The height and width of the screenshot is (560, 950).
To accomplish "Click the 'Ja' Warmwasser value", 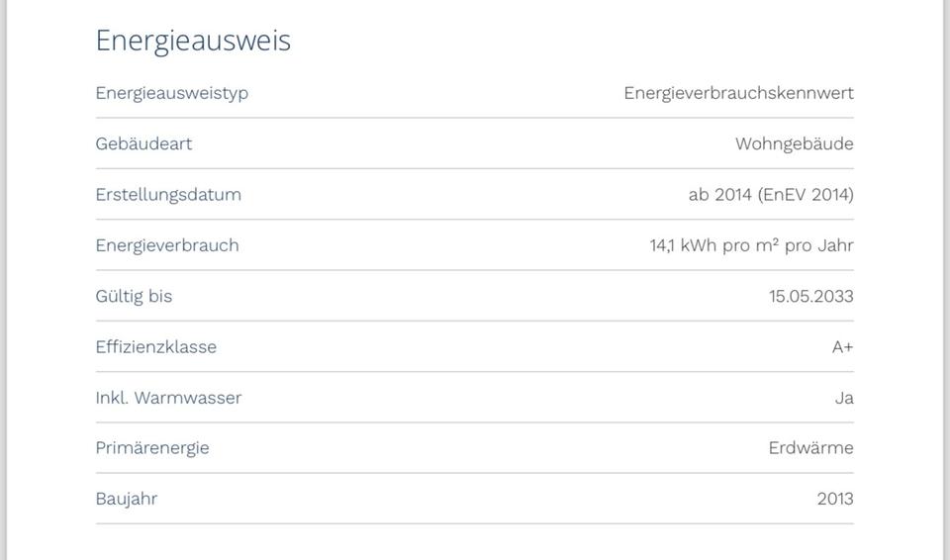I will tap(844, 398).
